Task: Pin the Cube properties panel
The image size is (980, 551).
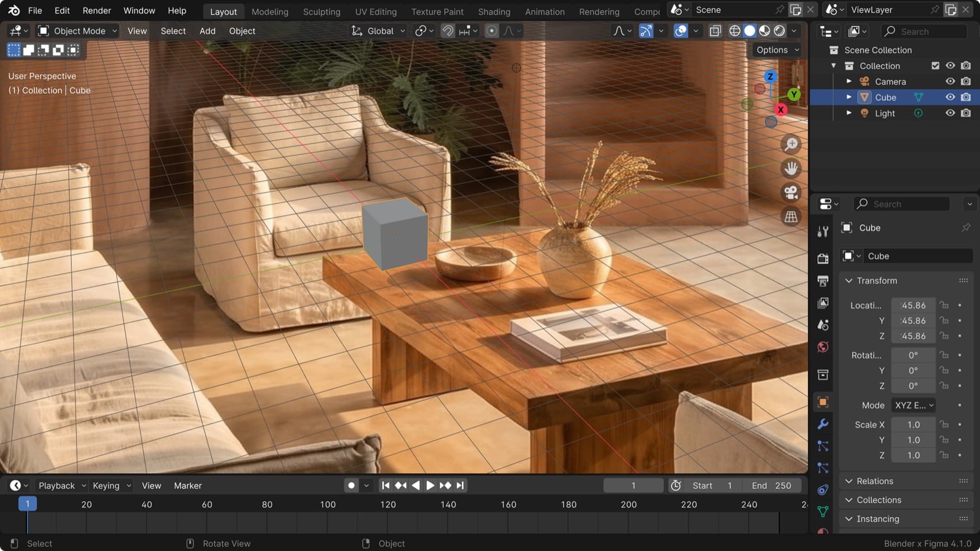Action: (966, 228)
